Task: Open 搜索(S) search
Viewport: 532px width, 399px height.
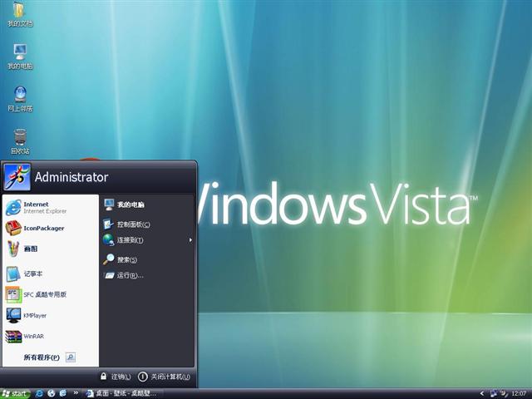Action: [x=147, y=259]
